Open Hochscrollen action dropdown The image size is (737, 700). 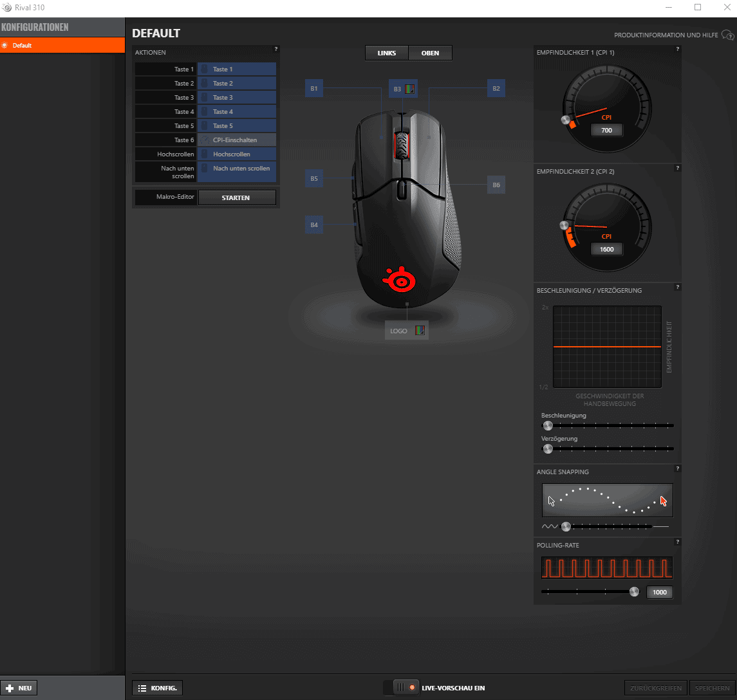pos(236,154)
